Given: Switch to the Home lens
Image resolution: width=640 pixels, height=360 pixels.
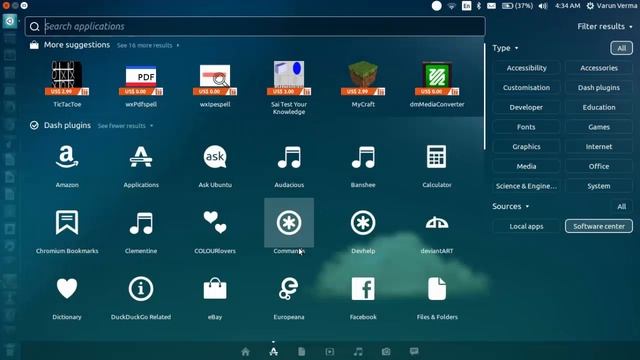Looking at the screenshot, I should pyautogui.click(x=245, y=351).
